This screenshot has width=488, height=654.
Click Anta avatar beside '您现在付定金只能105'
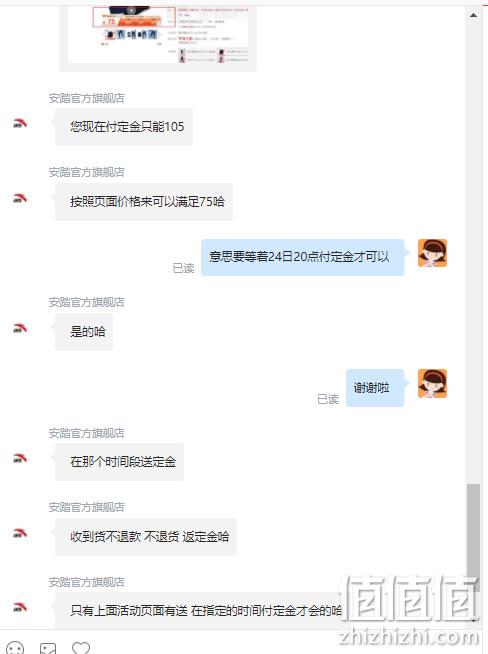point(20,123)
